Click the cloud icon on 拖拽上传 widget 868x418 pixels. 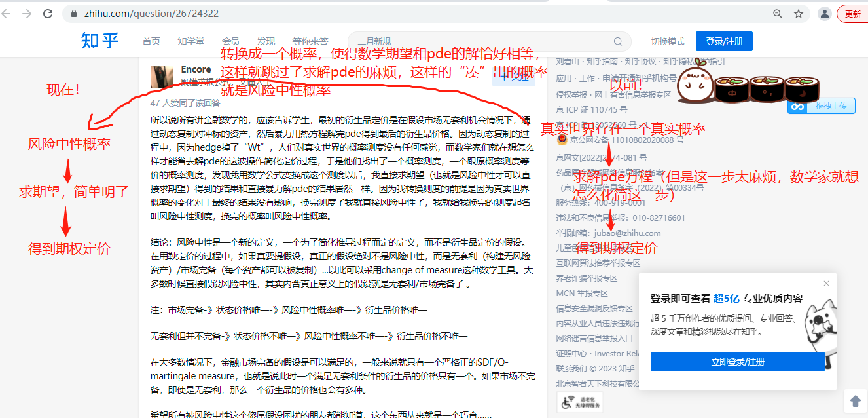[x=797, y=105]
